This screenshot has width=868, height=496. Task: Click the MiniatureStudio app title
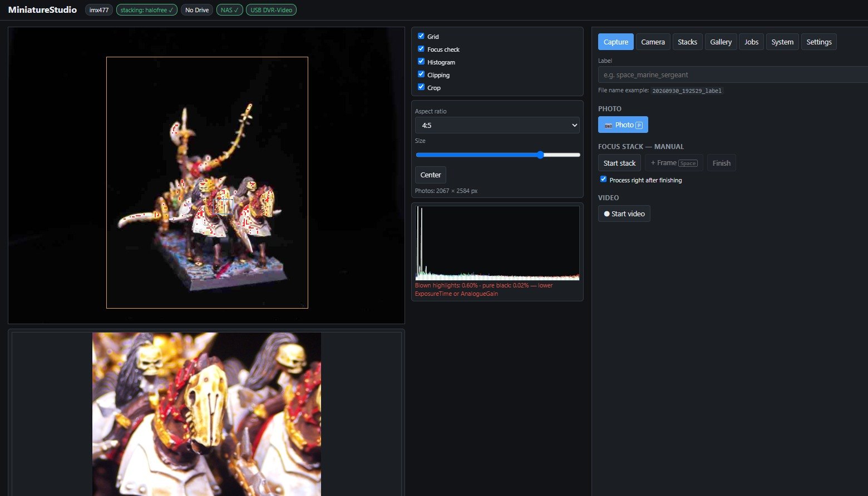tap(42, 10)
